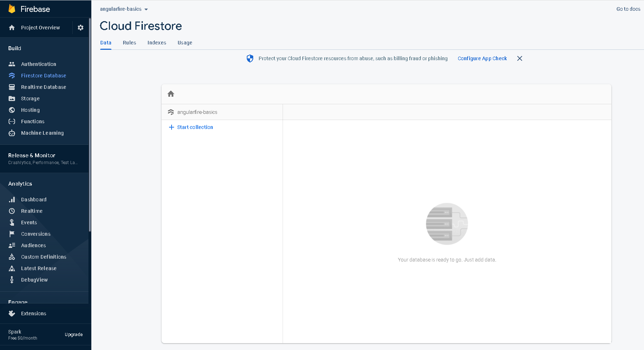Open Events in the sidebar
The image size is (644, 350).
point(29,222)
